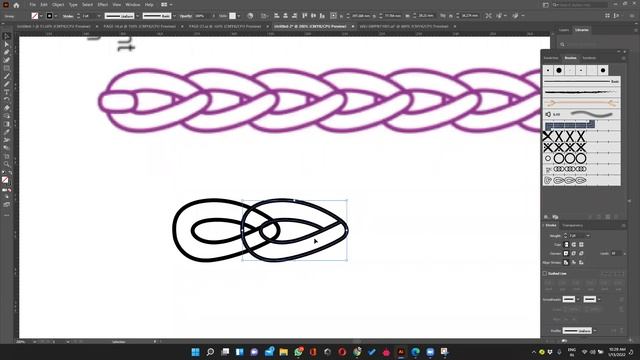Image resolution: width=640 pixels, height=360 pixels.
Task: Open Weight dropdown in Stroke panel
Action: coord(588,236)
